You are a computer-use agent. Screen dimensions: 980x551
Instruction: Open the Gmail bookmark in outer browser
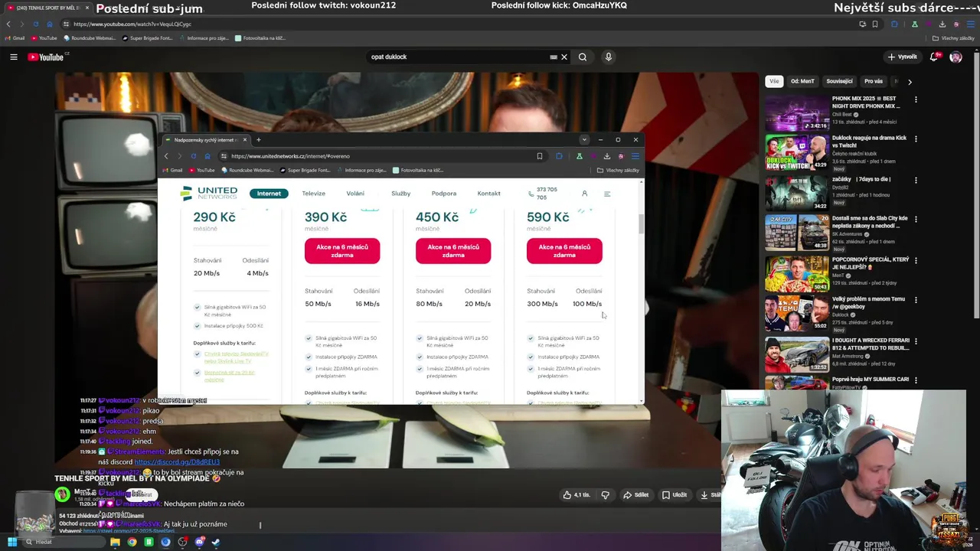point(15,38)
